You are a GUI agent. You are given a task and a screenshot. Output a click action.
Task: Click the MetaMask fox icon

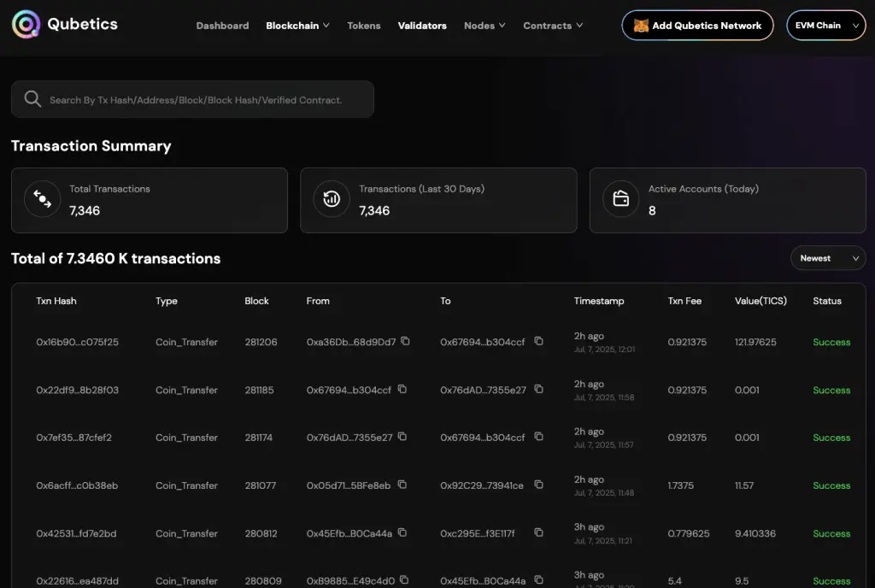point(641,26)
